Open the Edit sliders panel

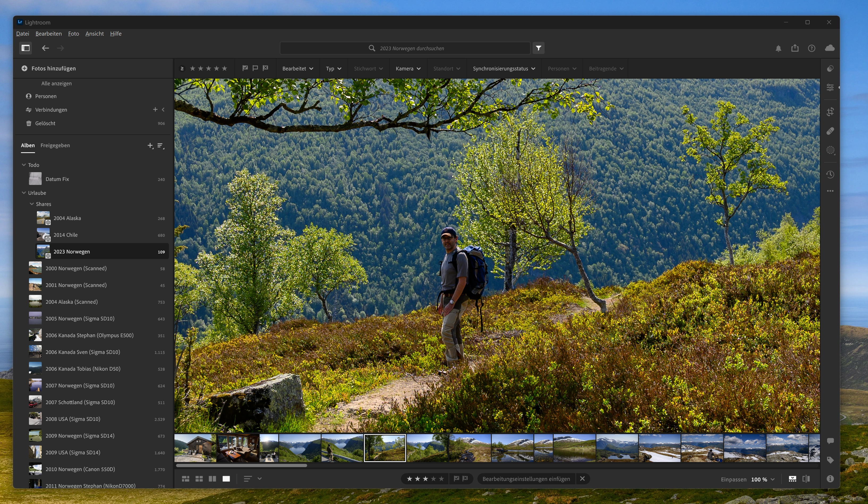pyautogui.click(x=830, y=88)
